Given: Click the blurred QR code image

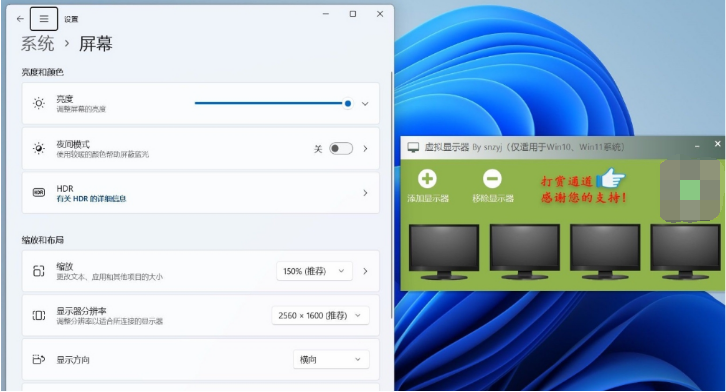Looking at the screenshot, I should pos(690,190).
